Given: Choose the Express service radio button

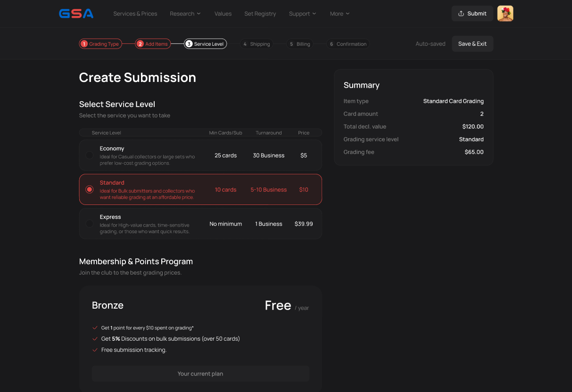Looking at the screenshot, I should pyautogui.click(x=89, y=224).
